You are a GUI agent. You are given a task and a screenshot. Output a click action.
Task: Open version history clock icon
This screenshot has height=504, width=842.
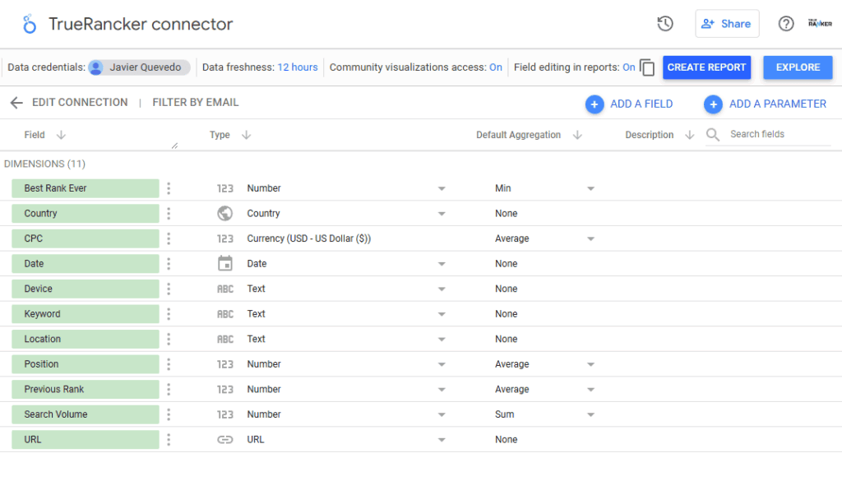664,24
